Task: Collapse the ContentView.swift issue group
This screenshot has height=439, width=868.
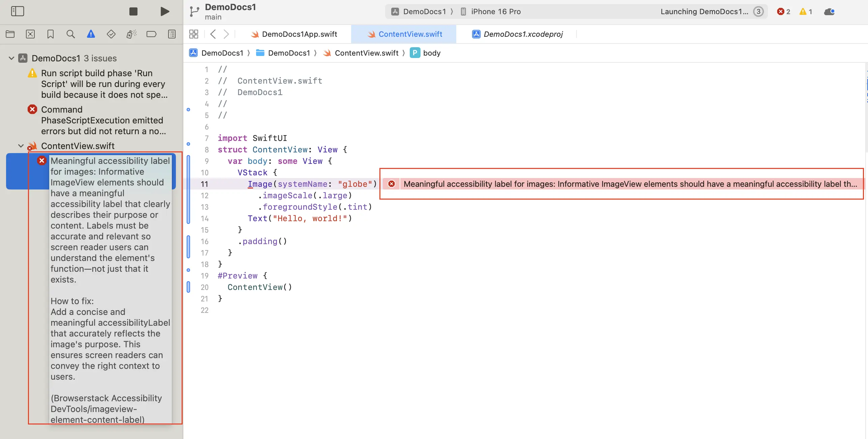Action: 21,146
